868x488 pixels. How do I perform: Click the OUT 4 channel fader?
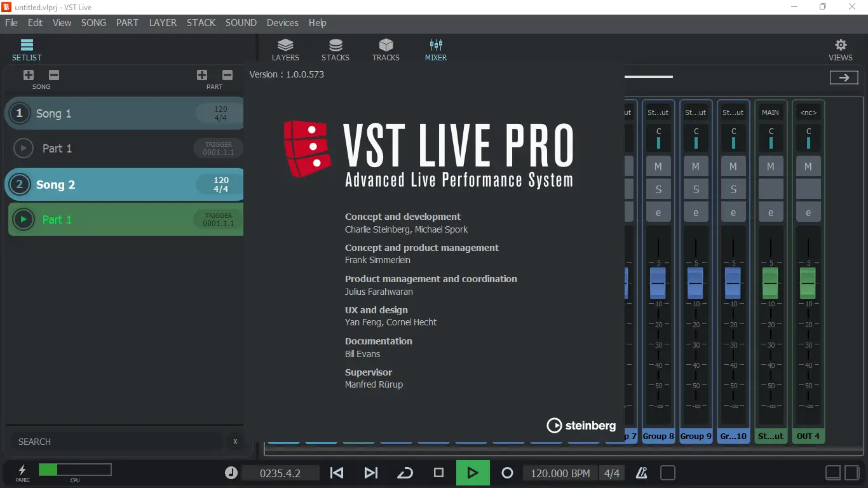pyautogui.click(x=808, y=283)
